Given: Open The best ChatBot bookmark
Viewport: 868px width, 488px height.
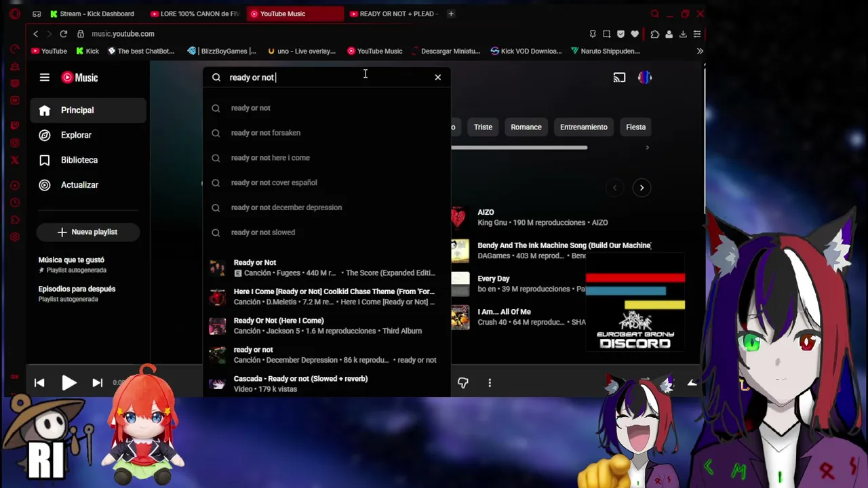Looking at the screenshot, I should point(141,51).
